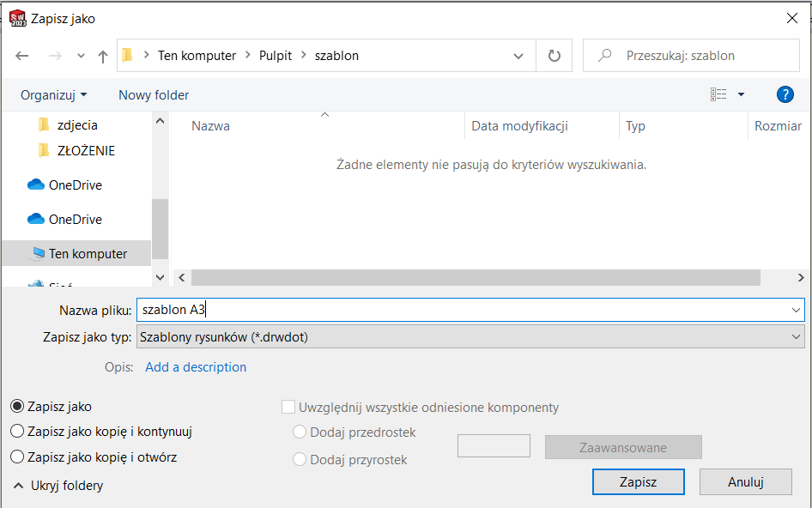Choose the 'Dodaj przedrostek' radio button

(300, 432)
